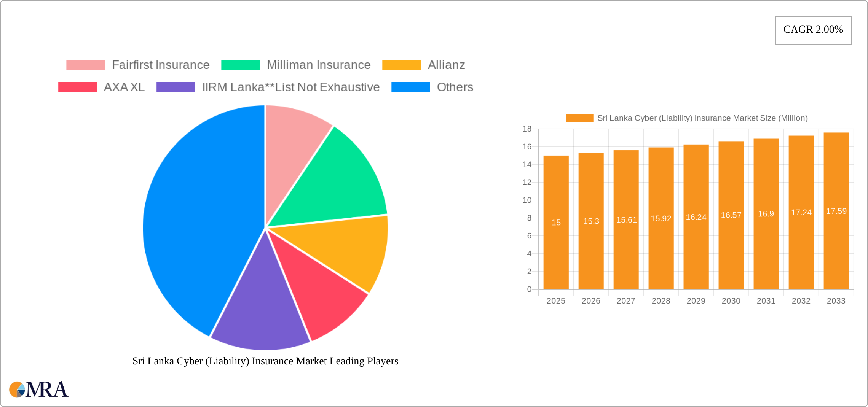The width and height of the screenshot is (868, 407).
Task: Click the 2033 bar labeled 17.59
Action: pyautogui.click(x=836, y=211)
